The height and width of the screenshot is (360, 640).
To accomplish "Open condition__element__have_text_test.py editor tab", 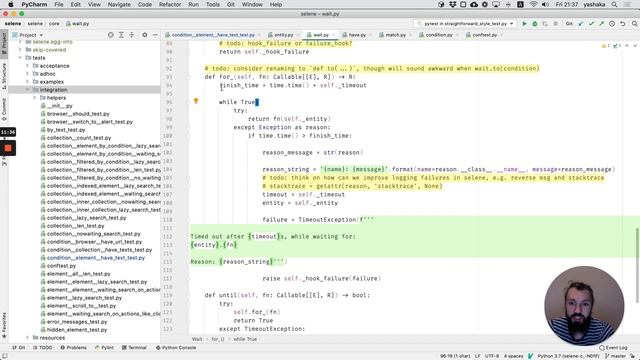I will point(213,35).
